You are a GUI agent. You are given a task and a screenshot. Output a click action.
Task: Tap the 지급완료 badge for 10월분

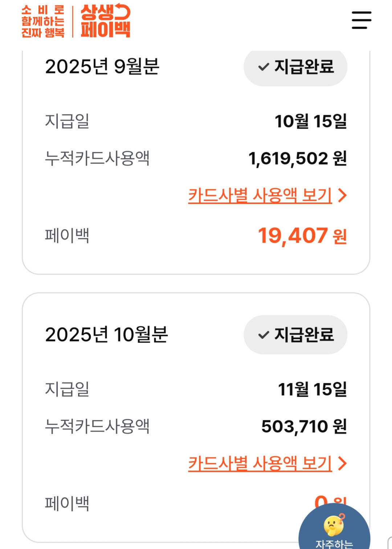click(x=295, y=335)
